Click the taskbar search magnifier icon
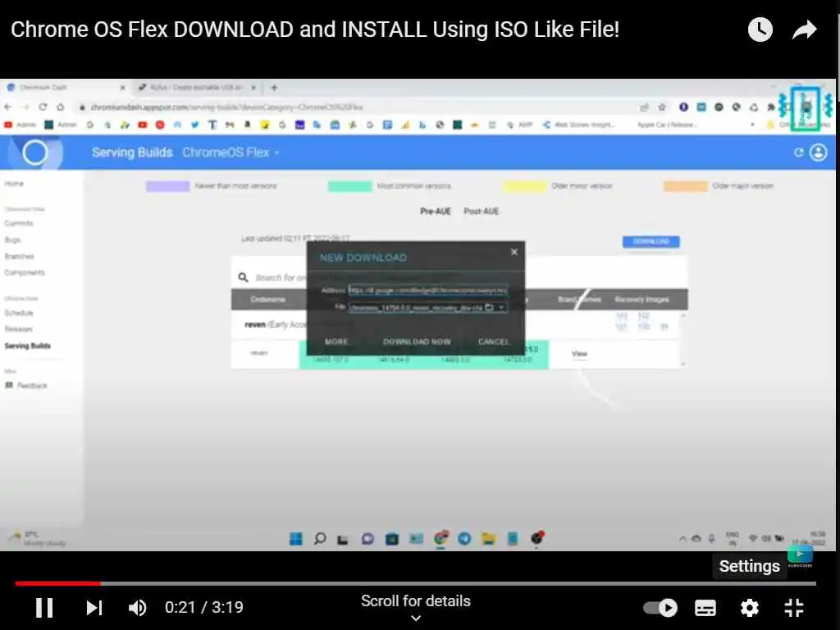This screenshot has height=630, width=840. pyautogui.click(x=320, y=538)
